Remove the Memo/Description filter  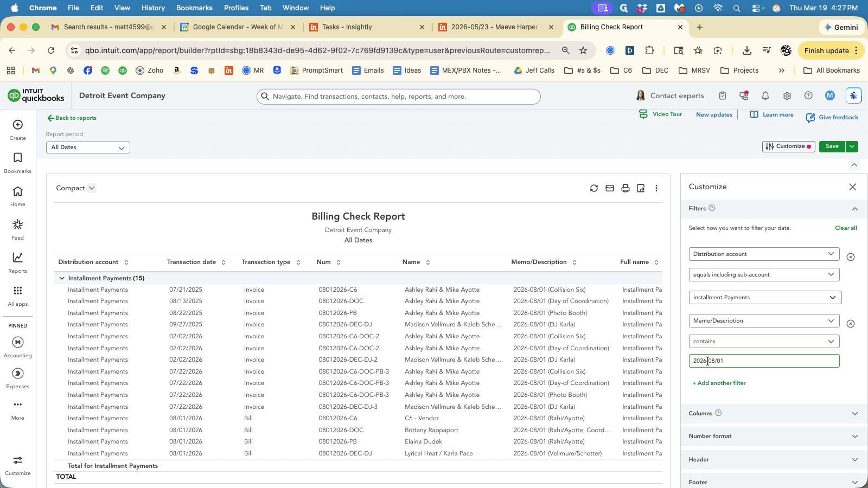point(851,324)
